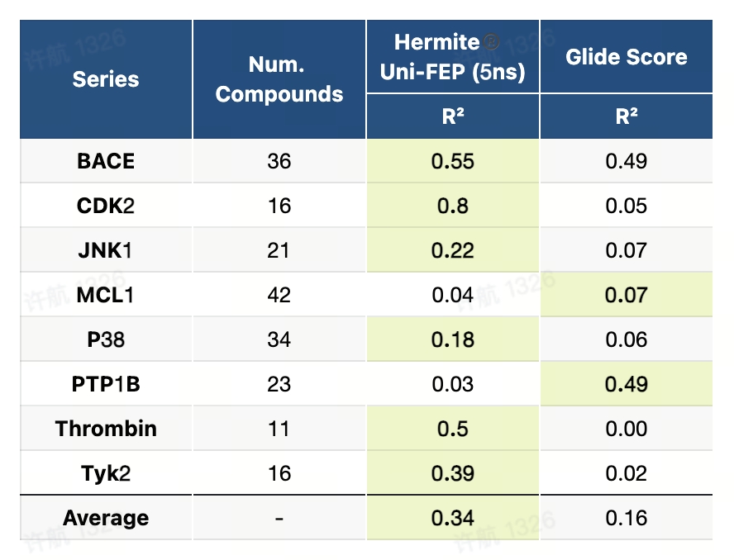Click the highlighted 0.8 value for CDK2
734x560 pixels.
pyautogui.click(x=452, y=206)
